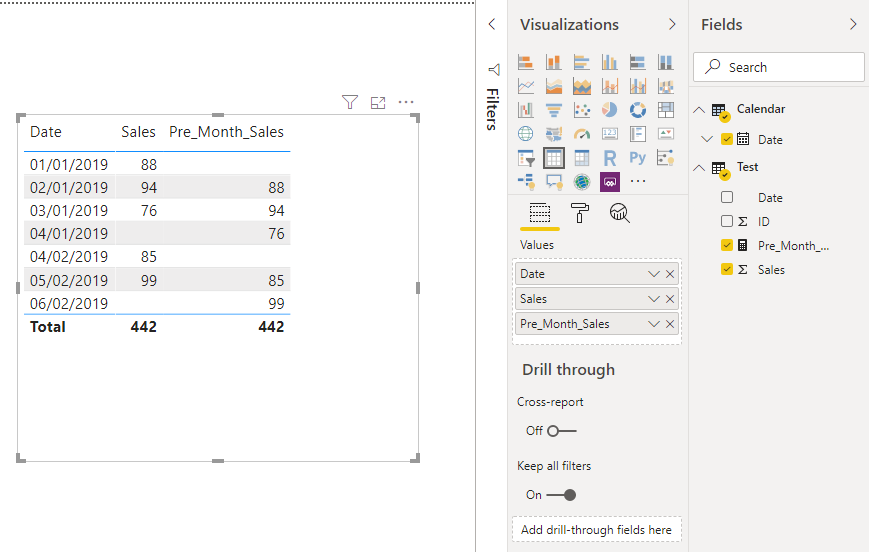Open more visuals ellipsis in Visualizations

tap(638, 181)
